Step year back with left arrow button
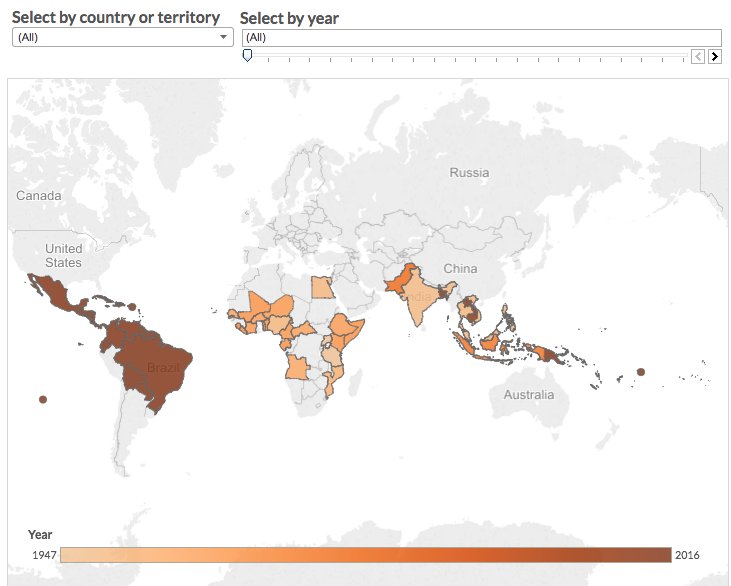The width and height of the screenshot is (731, 586). click(697, 57)
